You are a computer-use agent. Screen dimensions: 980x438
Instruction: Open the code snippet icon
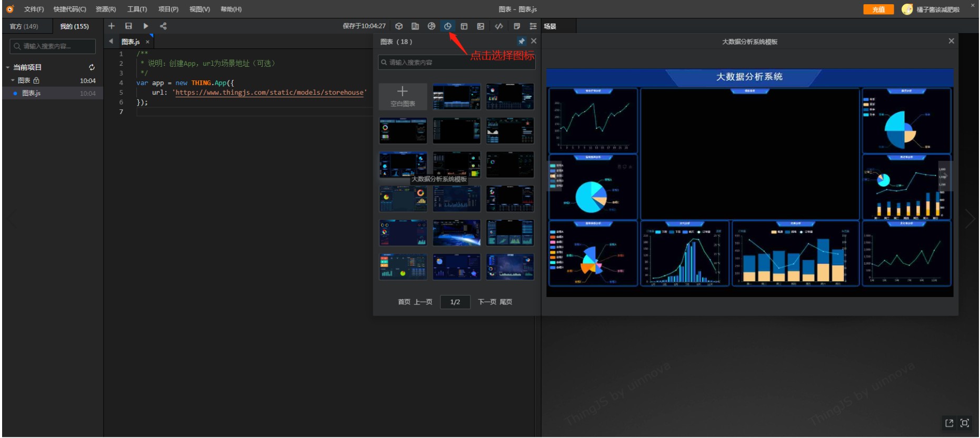point(499,26)
